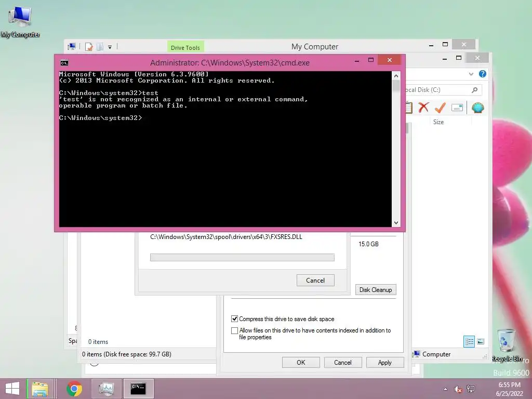Viewport: 532px width, 399px height.
Task: Open the clock showing 6:55 PM
Action: point(509,389)
